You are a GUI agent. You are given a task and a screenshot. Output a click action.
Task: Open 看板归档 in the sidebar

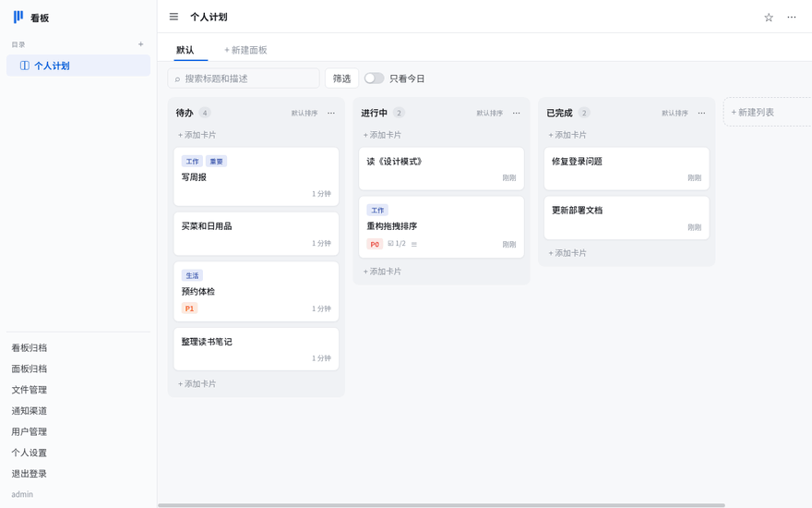(x=30, y=347)
